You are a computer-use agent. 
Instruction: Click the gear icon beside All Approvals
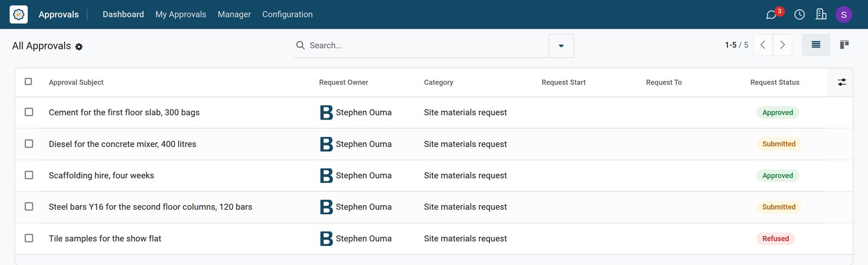79,47
